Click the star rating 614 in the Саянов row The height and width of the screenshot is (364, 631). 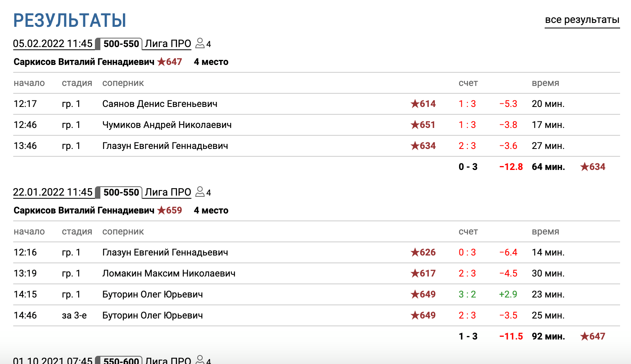coord(423,104)
